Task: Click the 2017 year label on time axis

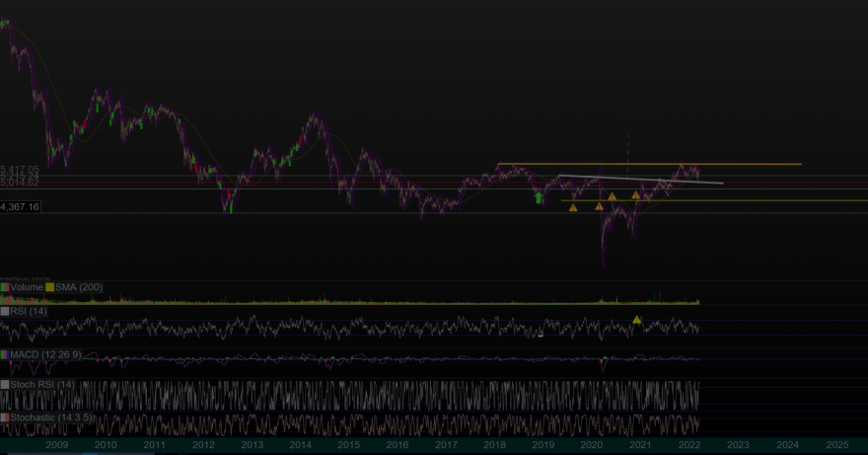Action: pos(446,445)
